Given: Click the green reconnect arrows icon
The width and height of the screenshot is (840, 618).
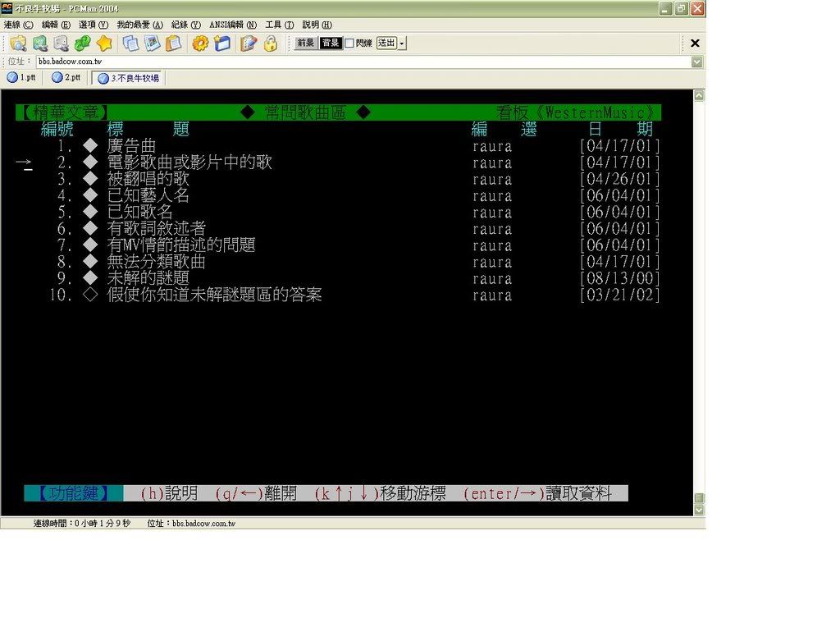Looking at the screenshot, I should pyautogui.click(x=82, y=43).
